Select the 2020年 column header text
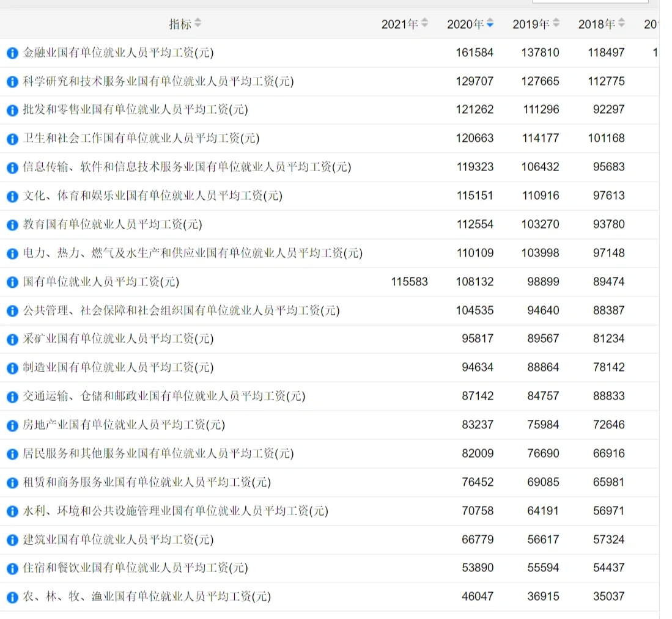672x619 pixels. (465, 24)
